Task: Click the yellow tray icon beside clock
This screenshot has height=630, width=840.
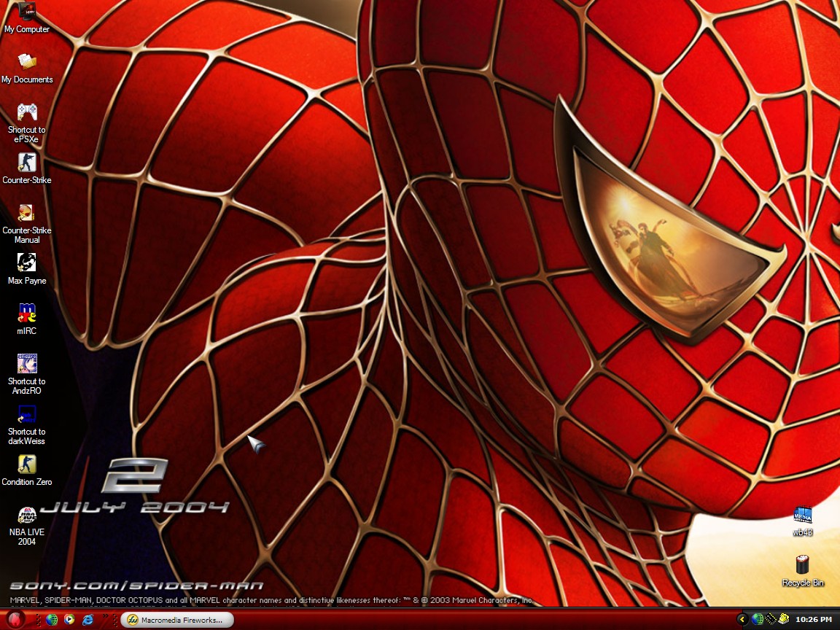Action: point(784,619)
